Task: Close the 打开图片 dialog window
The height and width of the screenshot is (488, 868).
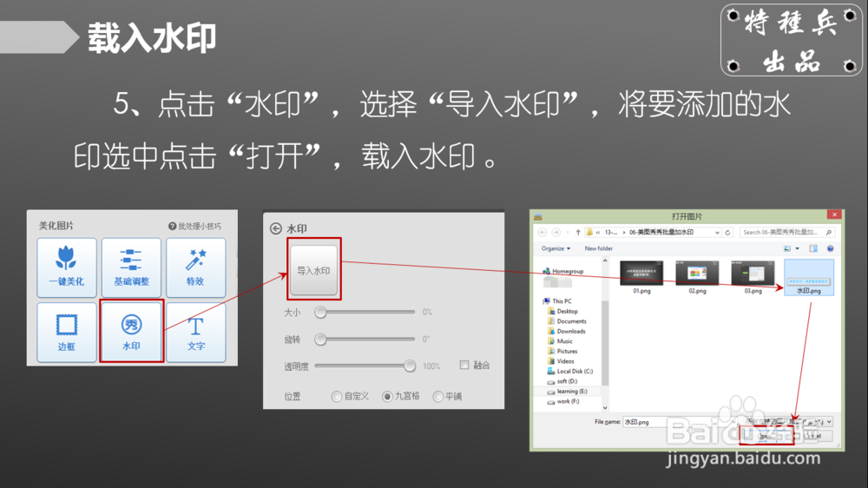Action: [834, 214]
